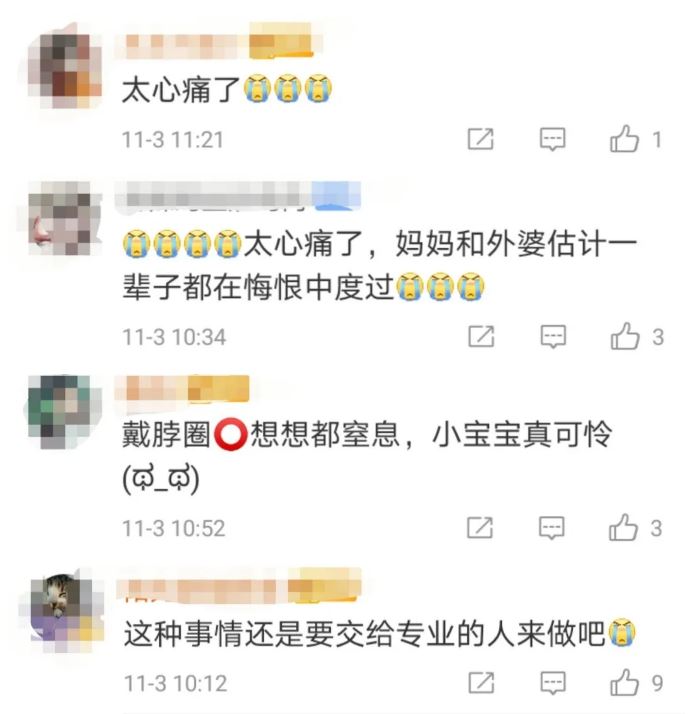Thumbs-up the 11-3 10:52 comment
Viewport: 698px width, 714px height.
tap(623, 528)
